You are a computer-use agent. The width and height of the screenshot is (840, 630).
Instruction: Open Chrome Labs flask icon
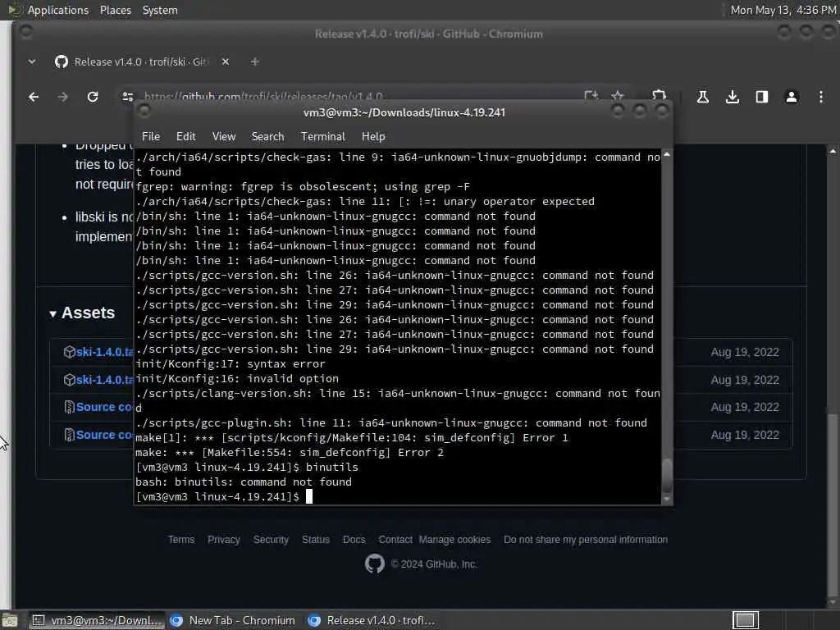(702, 97)
